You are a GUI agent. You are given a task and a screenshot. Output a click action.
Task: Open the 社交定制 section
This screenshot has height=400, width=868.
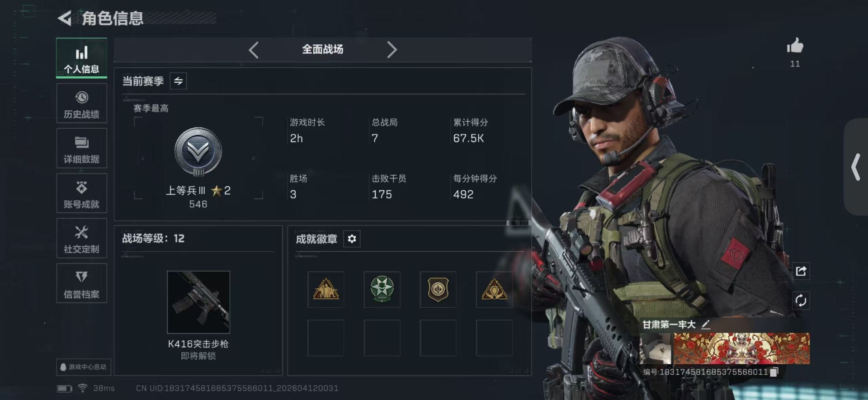click(82, 238)
